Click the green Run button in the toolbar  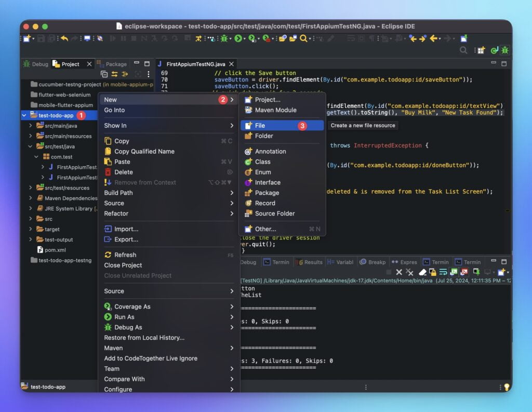point(238,38)
